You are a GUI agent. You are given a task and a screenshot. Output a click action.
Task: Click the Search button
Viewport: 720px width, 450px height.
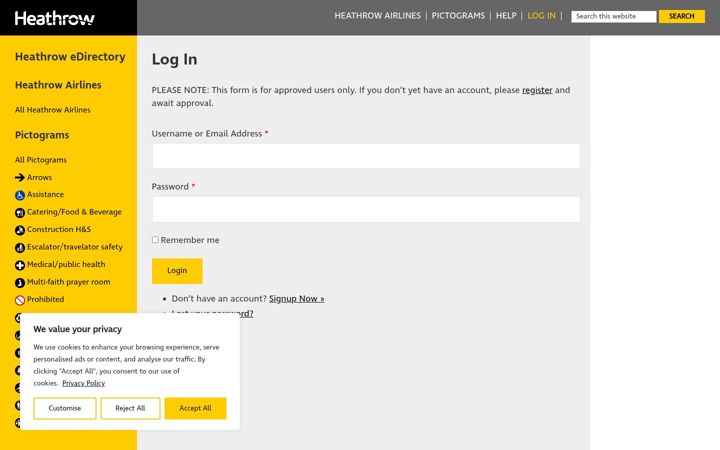point(681,16)
